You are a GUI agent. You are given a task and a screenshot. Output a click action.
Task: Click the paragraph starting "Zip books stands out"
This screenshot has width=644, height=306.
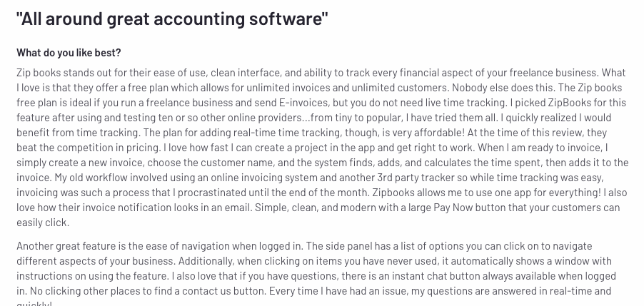coord(323,148)
